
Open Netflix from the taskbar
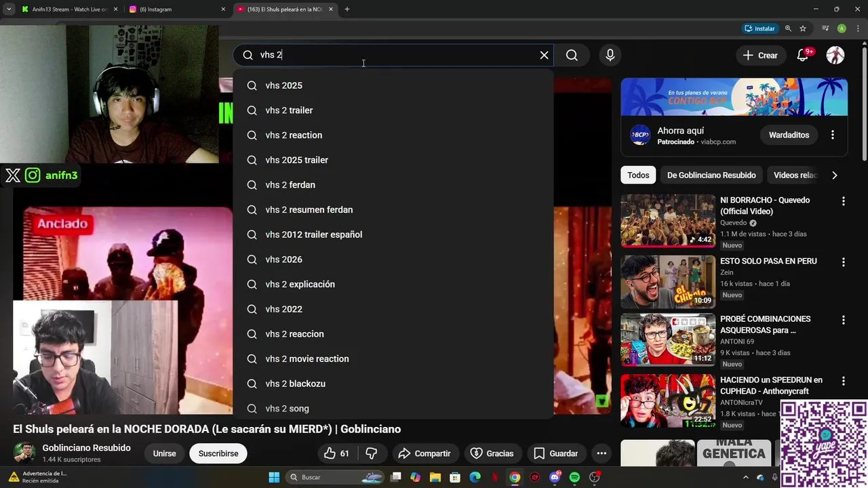point(495,477)
